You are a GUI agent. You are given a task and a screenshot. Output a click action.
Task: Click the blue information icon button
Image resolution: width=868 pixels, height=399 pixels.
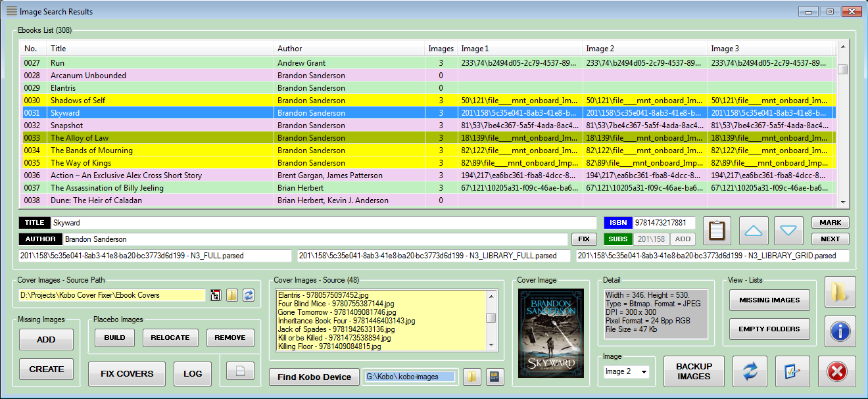[840, 331]
